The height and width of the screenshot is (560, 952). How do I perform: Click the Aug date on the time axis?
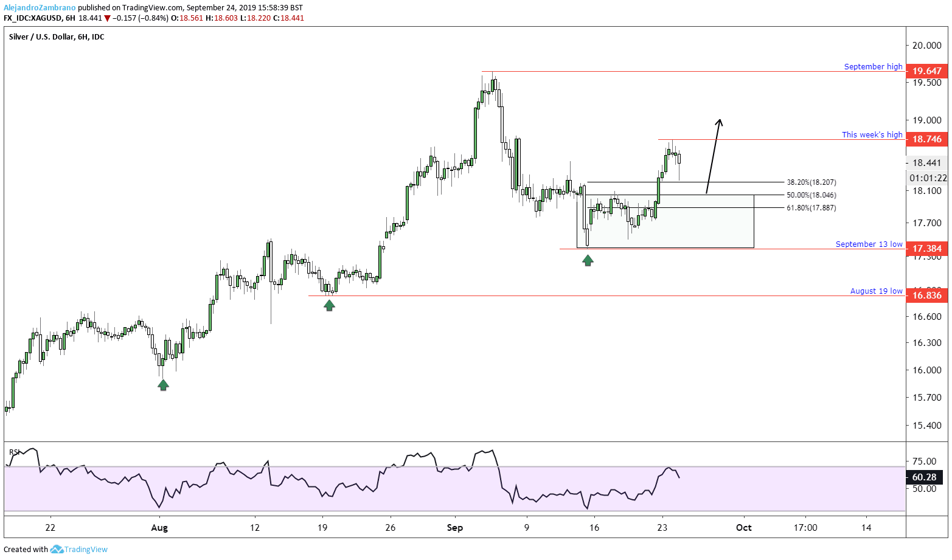(159, 528)
